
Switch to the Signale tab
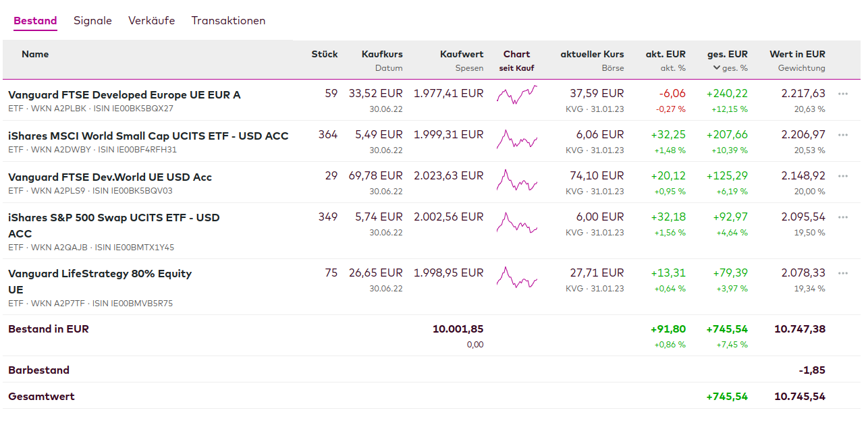click(x=92, y=21)
